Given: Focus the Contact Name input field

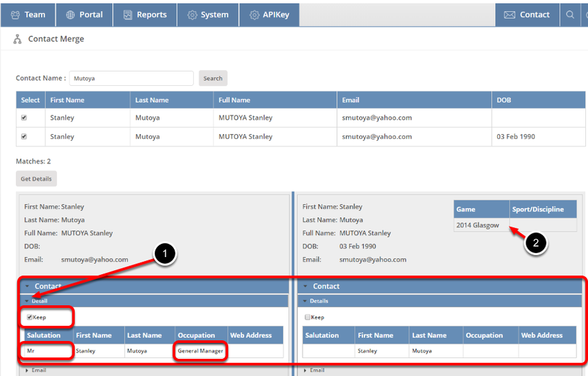Looking at the screenshot, I should (x=131, y=78).
